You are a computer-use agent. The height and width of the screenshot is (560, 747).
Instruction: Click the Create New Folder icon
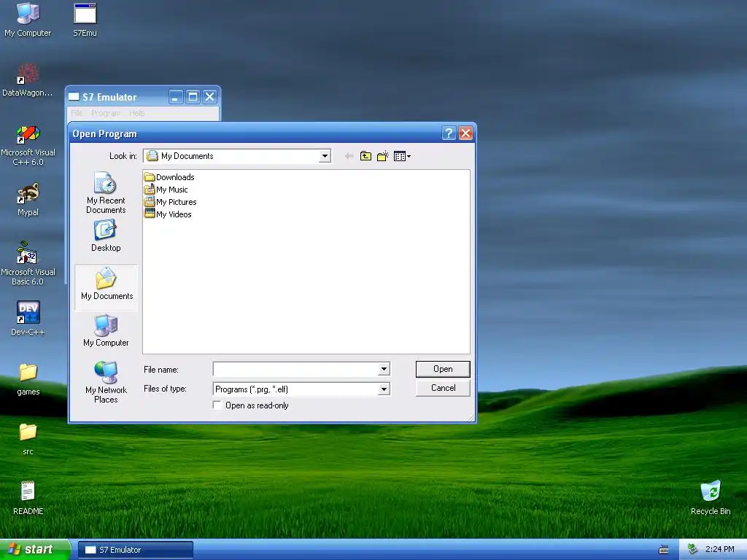point(382,156)
